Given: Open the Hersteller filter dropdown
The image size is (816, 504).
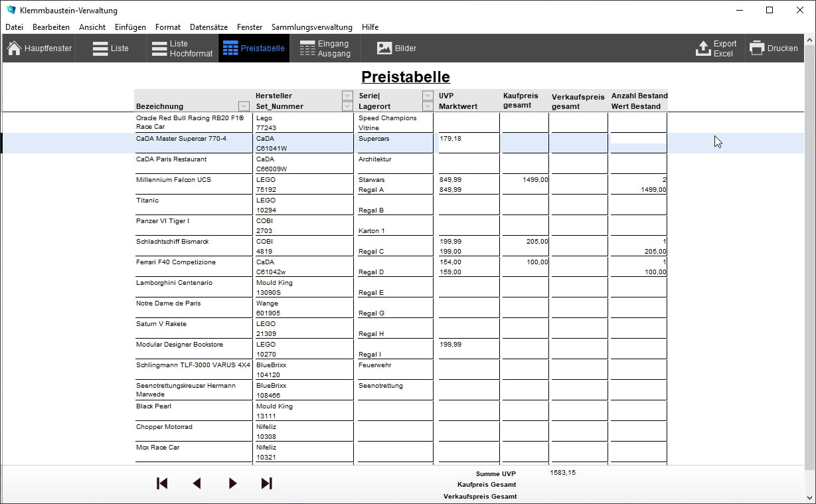Looking at the screenshot, I should (x=347, y=96).
